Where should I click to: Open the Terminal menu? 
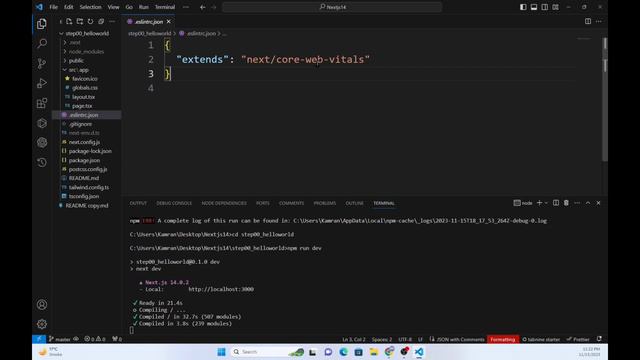point(165,7)
